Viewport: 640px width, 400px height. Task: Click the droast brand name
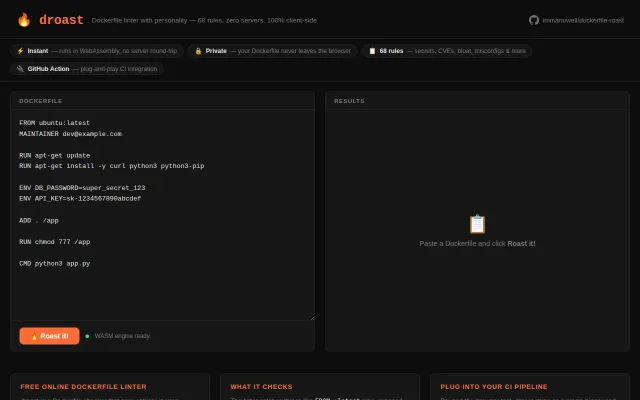[x=61, y=20]
